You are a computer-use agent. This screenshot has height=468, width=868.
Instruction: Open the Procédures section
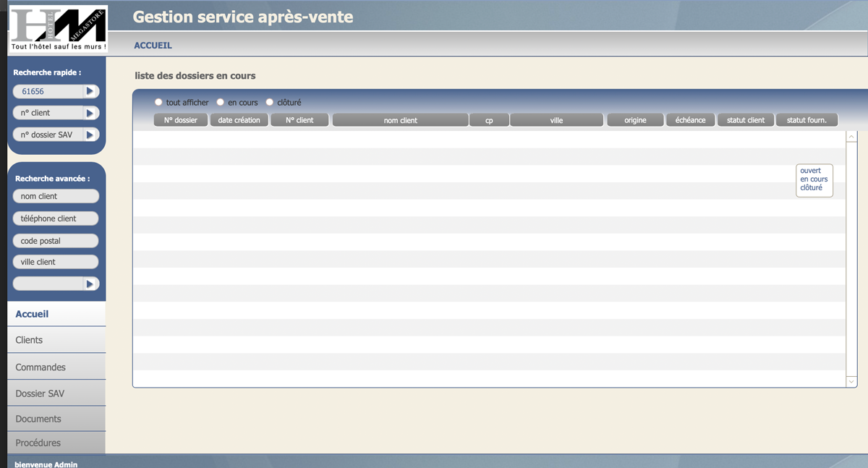[56, 443]
